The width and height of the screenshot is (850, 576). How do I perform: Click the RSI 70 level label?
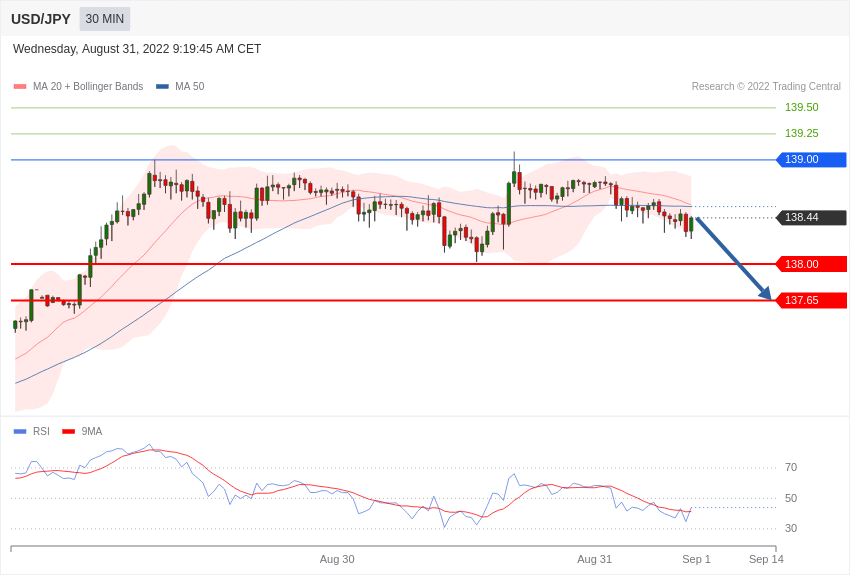(x=791, y=468)
